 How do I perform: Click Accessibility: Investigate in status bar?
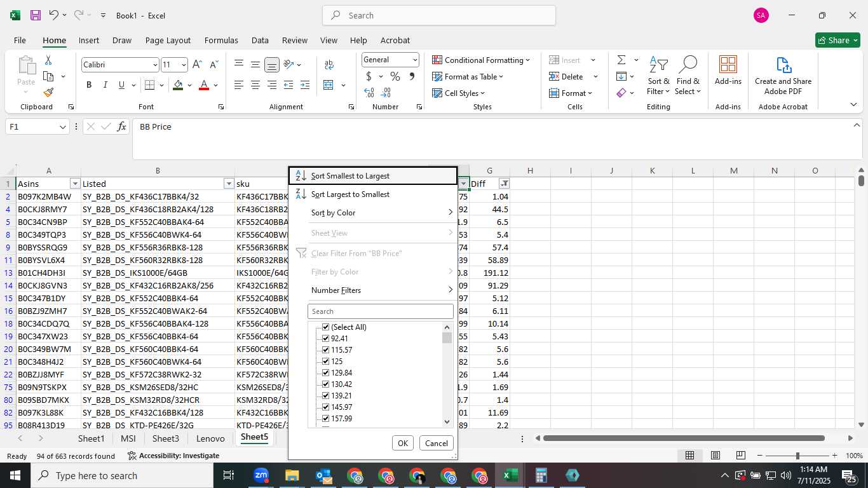pos(173,456)
